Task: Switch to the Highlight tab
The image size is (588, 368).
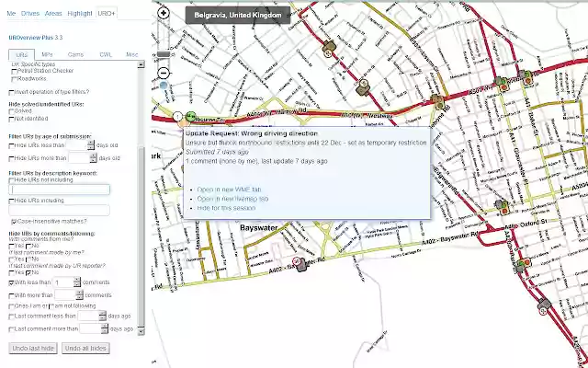Action: (x=80, y=13)
